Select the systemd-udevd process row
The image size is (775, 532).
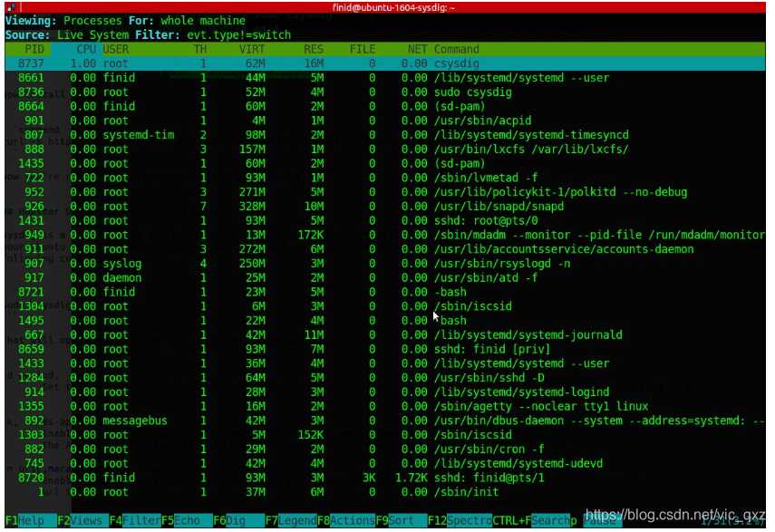(385, 464)
